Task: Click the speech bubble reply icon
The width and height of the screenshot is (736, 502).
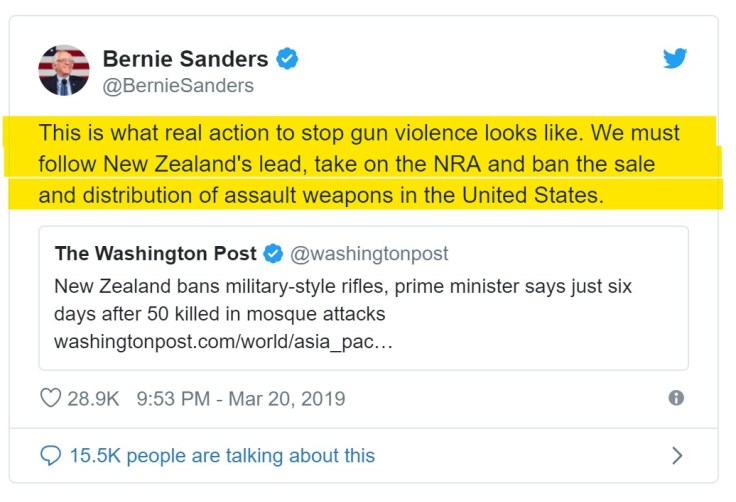Action: click(51, 455)
